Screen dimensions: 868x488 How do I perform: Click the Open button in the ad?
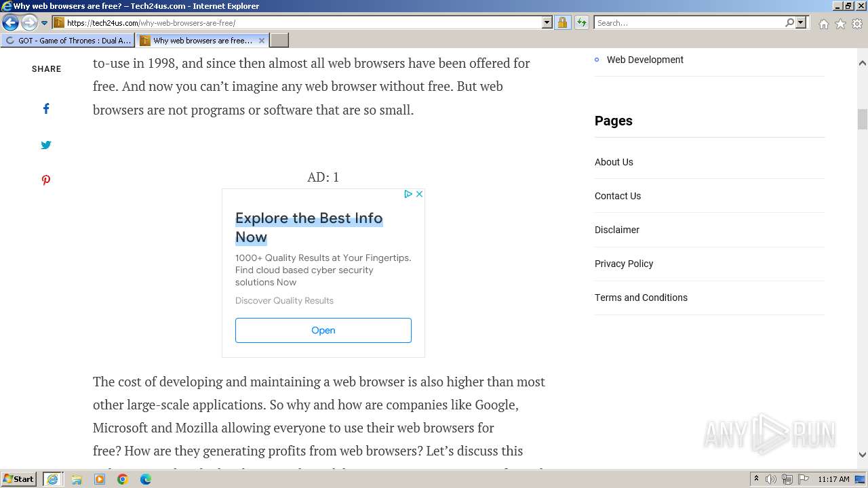pyautogui.click(x=323, y=330)
